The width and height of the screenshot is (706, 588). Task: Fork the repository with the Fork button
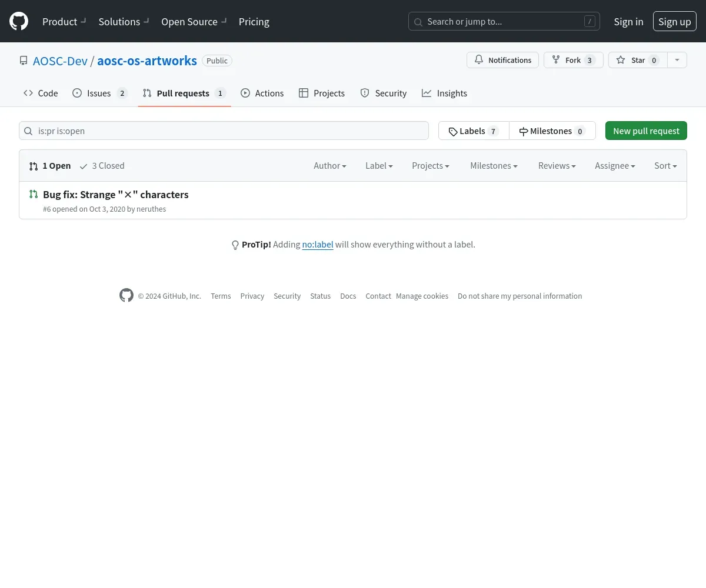click(x=573, y=60)
